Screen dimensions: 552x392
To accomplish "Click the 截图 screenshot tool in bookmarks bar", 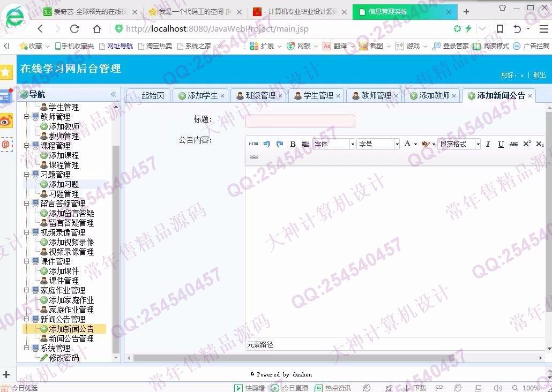I will click(x=371, y=46).
